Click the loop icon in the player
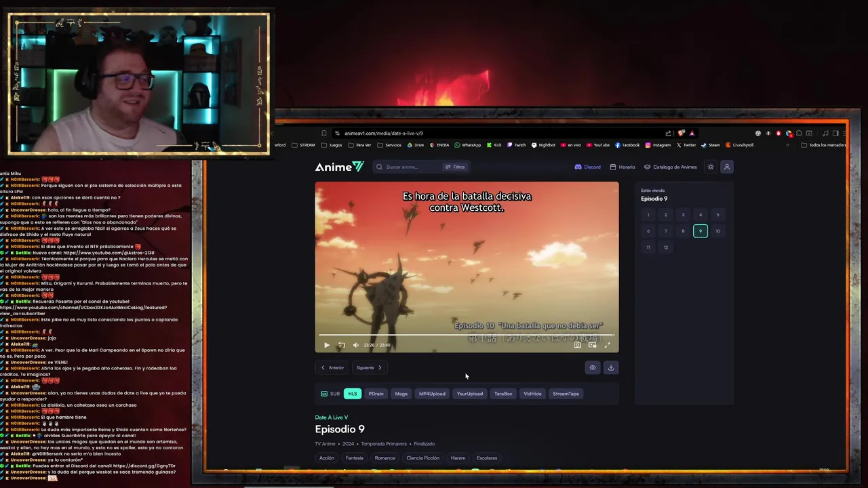This screenshot has height=488, width=868. pos(341,345)
